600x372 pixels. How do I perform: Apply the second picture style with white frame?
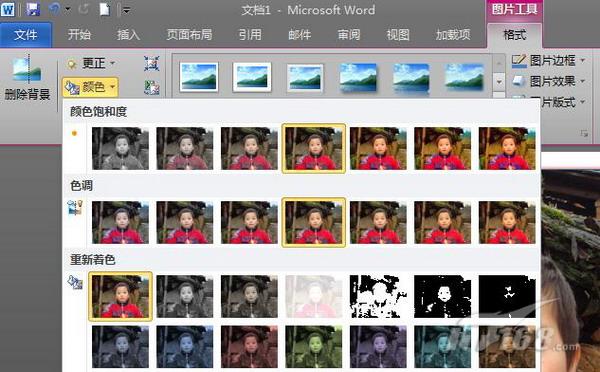(x=252, y=78)
